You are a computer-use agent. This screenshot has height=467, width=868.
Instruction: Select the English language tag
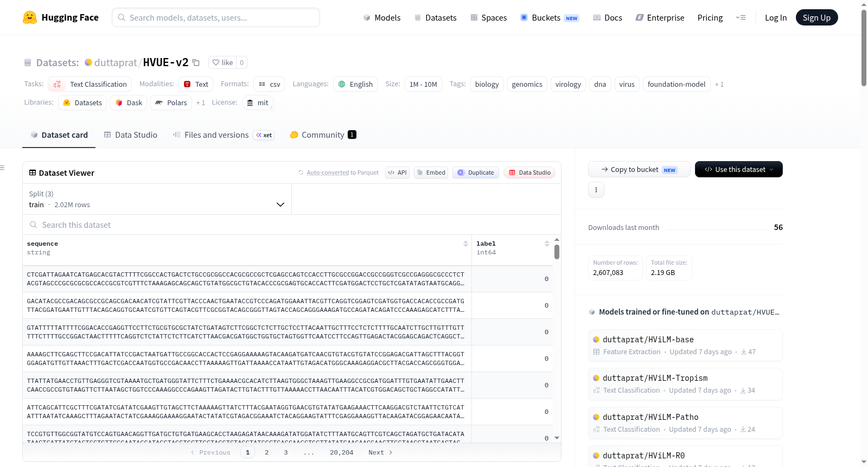tap(355, 84)
